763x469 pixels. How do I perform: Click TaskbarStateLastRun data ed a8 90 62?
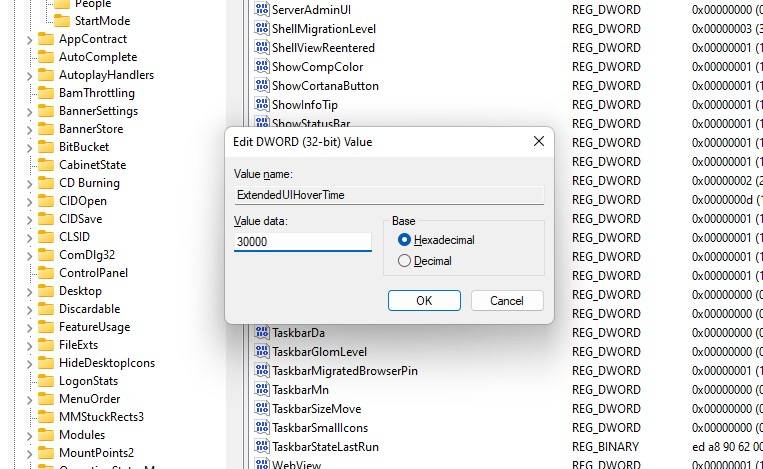point(727,447)
